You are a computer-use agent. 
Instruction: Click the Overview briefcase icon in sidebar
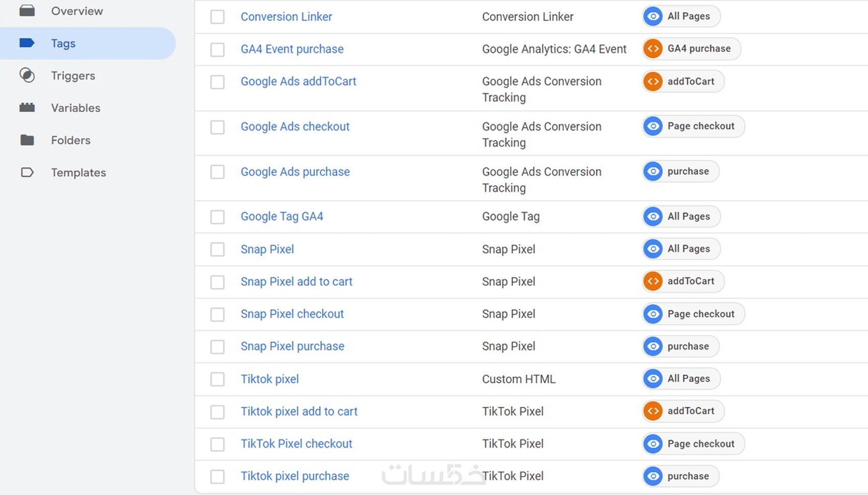tap(27, 10)
